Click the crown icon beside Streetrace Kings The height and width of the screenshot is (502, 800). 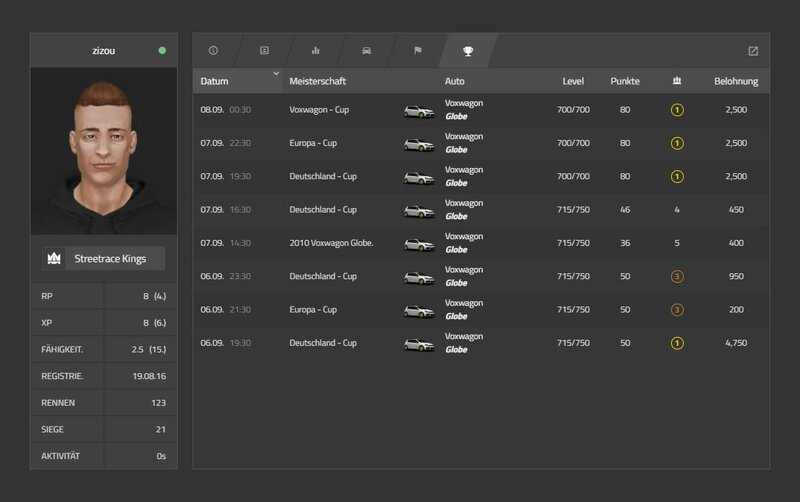coord(54,258)
